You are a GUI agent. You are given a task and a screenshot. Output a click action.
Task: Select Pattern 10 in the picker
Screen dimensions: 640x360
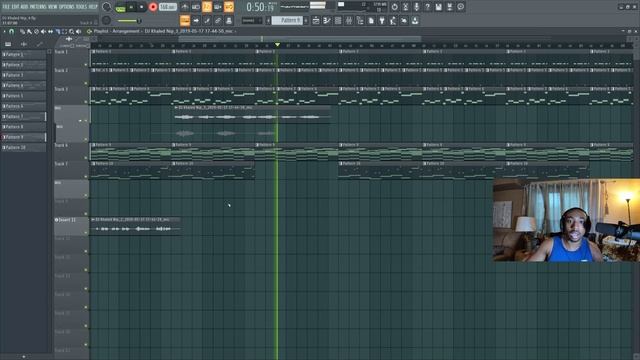24,147
